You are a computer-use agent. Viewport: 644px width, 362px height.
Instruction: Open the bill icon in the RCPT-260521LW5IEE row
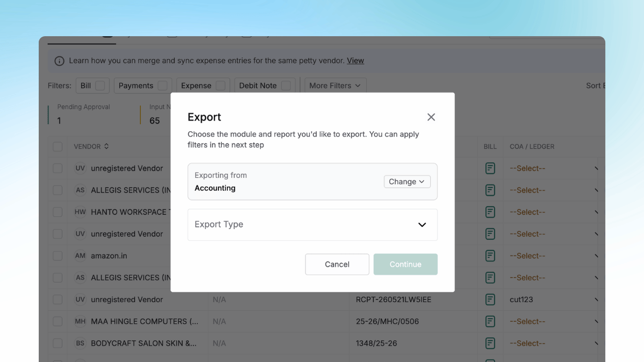pos(490,300)
